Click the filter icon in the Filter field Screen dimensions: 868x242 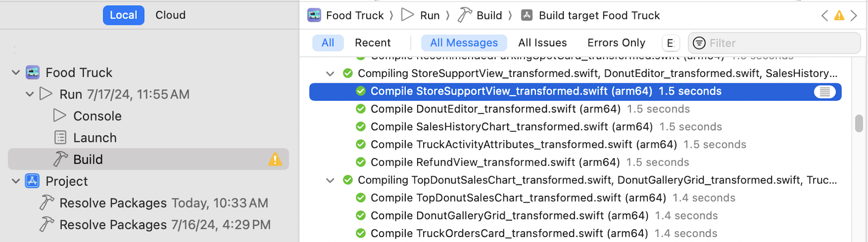pos(699,43)
